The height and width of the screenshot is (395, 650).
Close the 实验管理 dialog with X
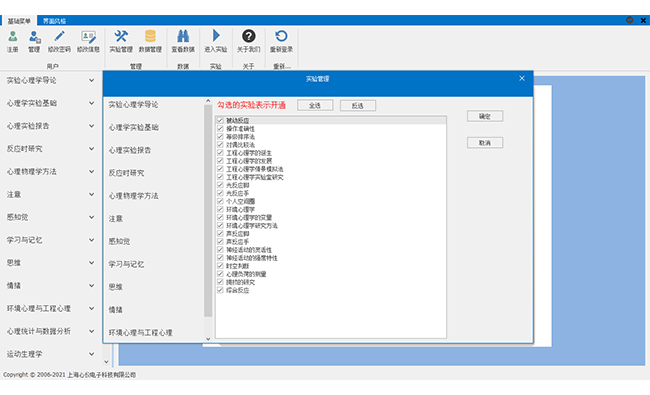tap(522, 78)
